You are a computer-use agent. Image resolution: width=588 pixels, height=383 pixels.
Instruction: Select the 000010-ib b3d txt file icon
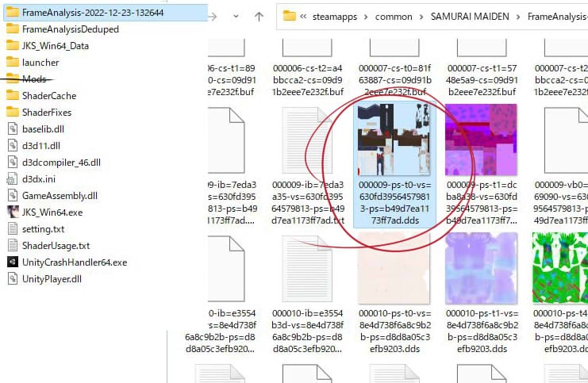307,268
